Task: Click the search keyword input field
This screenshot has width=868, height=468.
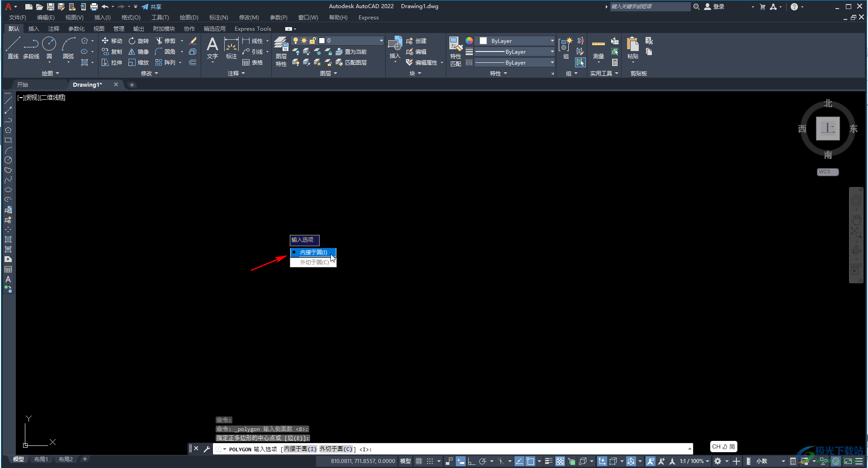Action: pos(650,7)
